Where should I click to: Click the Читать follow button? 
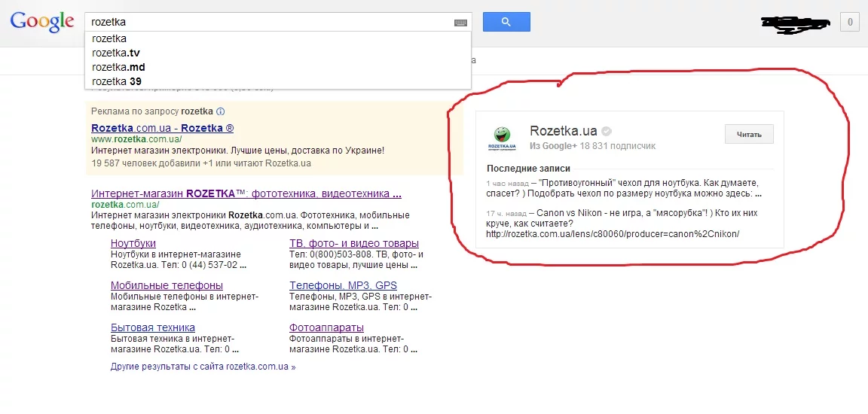point(749,134)
